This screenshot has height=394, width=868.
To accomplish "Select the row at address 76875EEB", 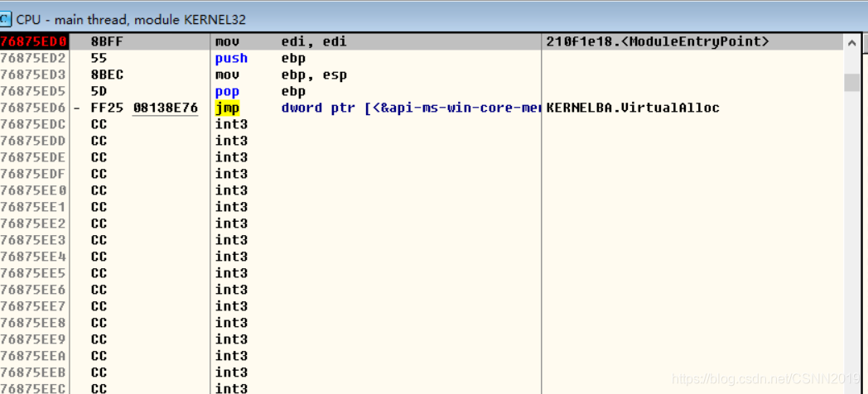I will 422,373.
